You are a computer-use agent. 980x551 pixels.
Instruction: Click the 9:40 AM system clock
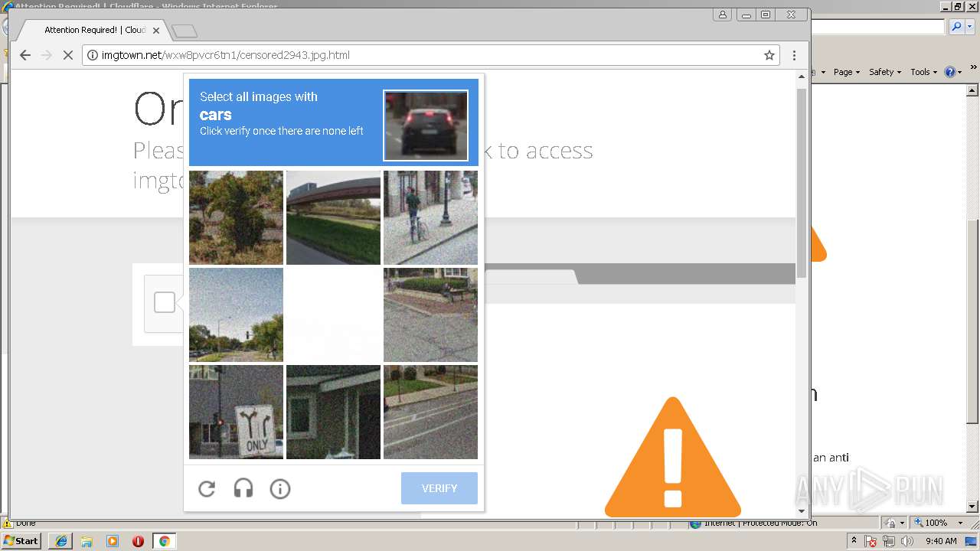941,541
